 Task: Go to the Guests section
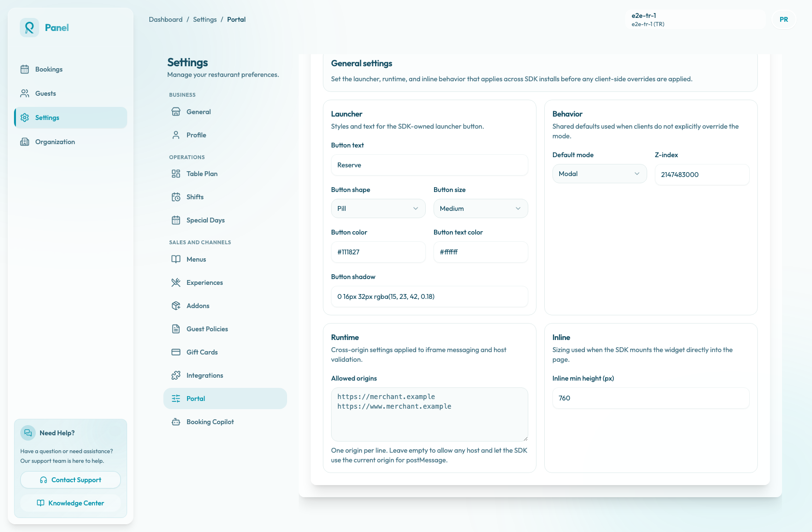pos(71,93)
